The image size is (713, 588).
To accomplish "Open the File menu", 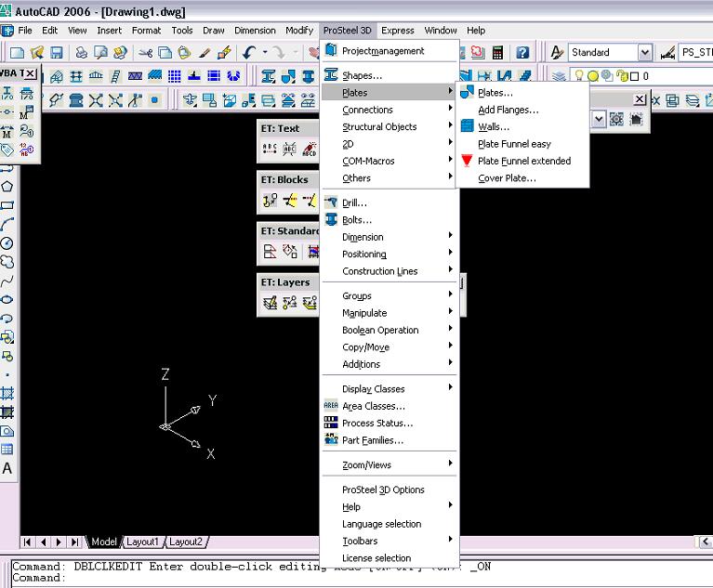I will 24,31.
